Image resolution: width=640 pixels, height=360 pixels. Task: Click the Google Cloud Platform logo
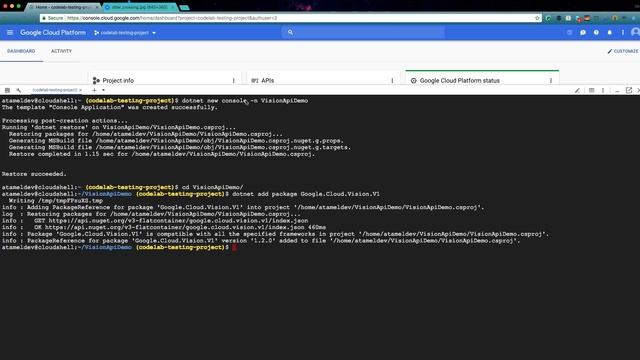(53, 32)
